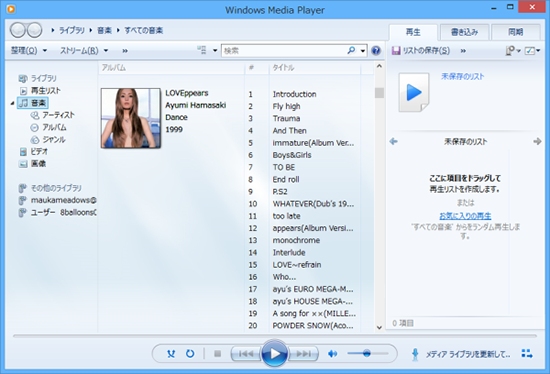Click リストの保存(S) button
The width and height of the screenshot is (550, 374).
(x=421, y=51)
